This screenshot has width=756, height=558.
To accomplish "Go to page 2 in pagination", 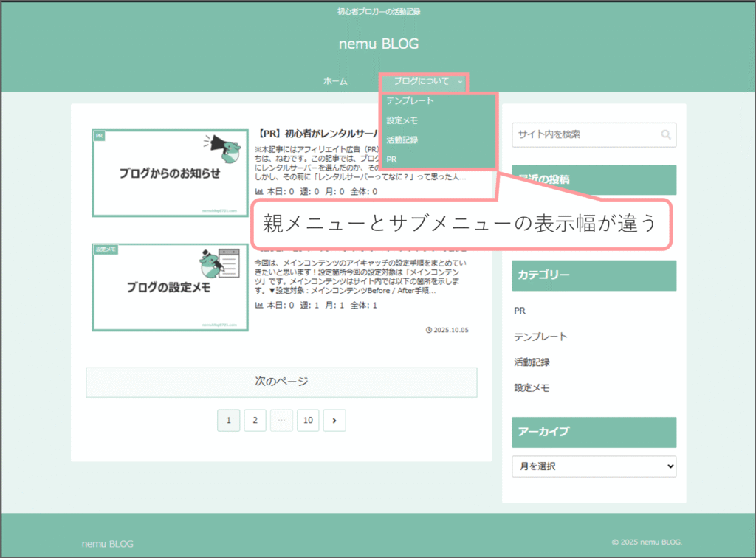I will pyautogui.click(x=255, y=421).
